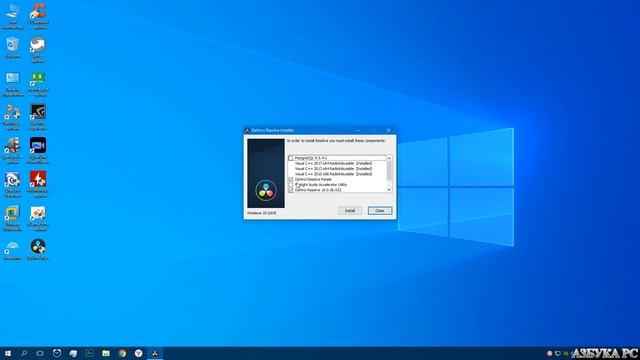Viewport: 640px width, 360px height.
Task: Select the colorful figures shortcut beside the NVIDIA icon
Action: pyautogui.click(x=12, y=118)
